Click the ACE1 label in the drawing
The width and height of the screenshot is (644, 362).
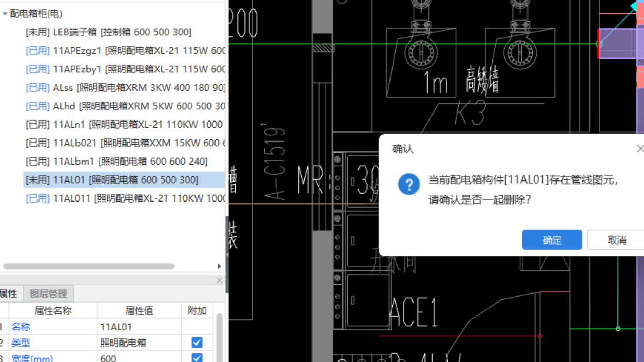point(414,312)
